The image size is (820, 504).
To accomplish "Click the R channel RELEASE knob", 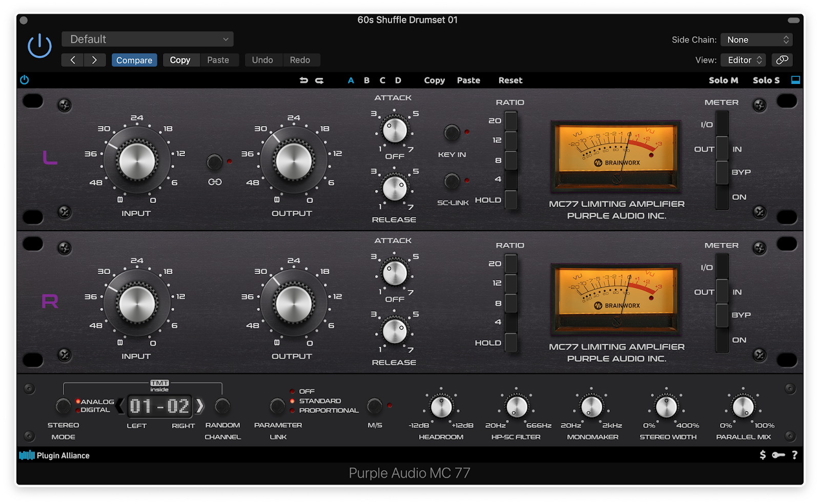I will point(395,331).
